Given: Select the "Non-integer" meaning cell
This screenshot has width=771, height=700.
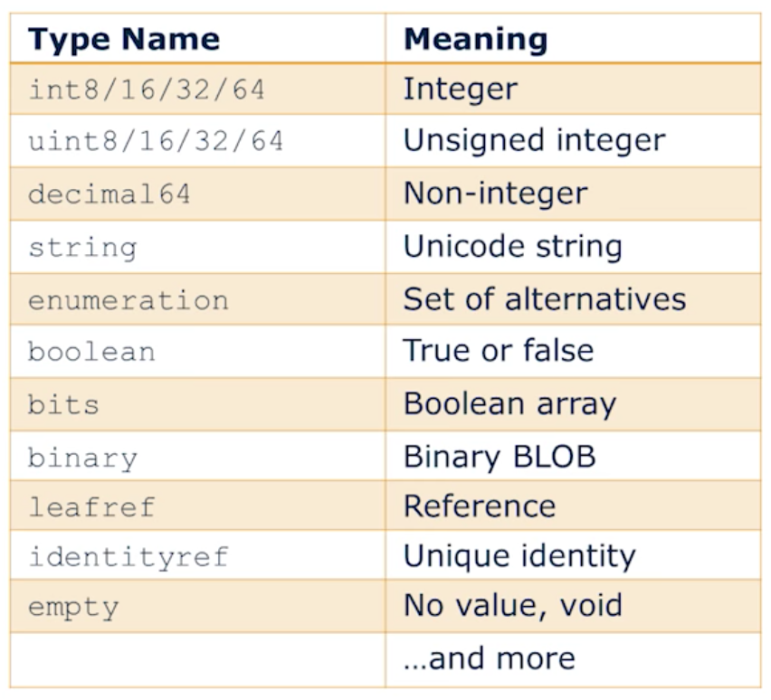Looking at the screenshot, I should tap(495, 194).
